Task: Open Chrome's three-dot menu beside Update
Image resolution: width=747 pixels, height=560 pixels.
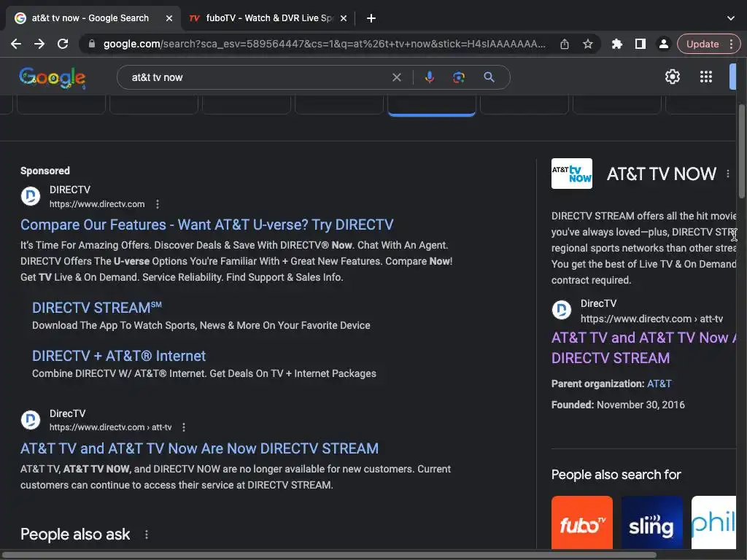Action: [x=731, y=44]
